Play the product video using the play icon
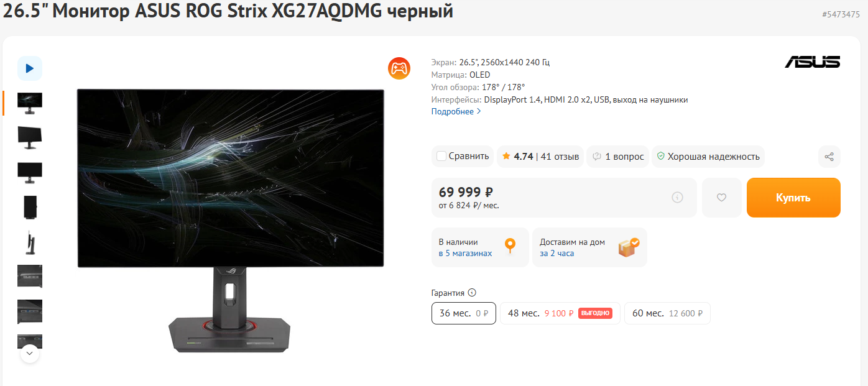Viewport: 868px width, 386px height. click(x=30, y=68)
